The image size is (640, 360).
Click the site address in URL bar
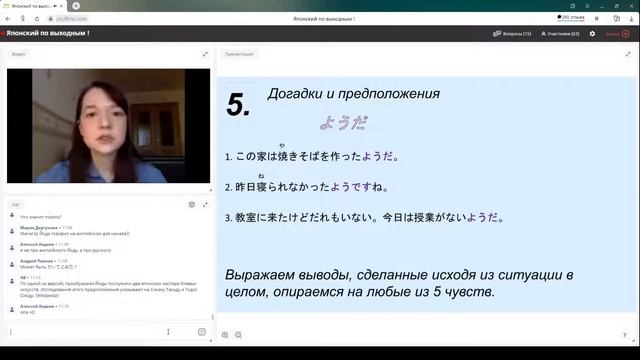(72, 19)
